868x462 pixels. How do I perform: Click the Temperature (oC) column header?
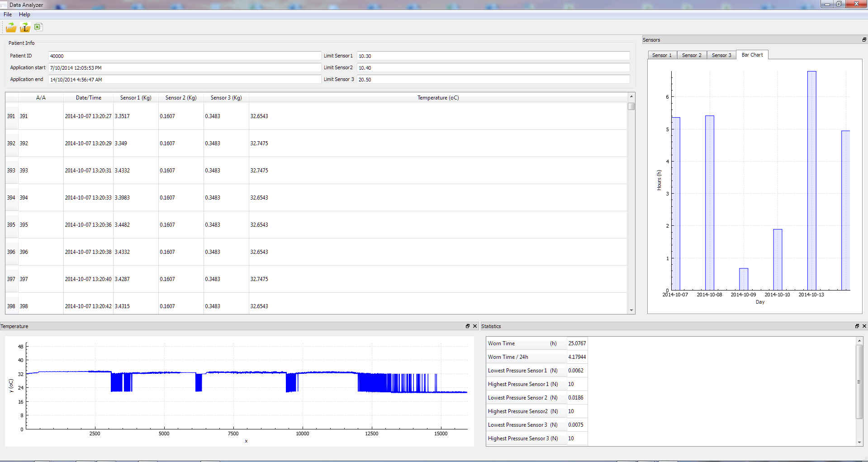(x=438, y=98)
